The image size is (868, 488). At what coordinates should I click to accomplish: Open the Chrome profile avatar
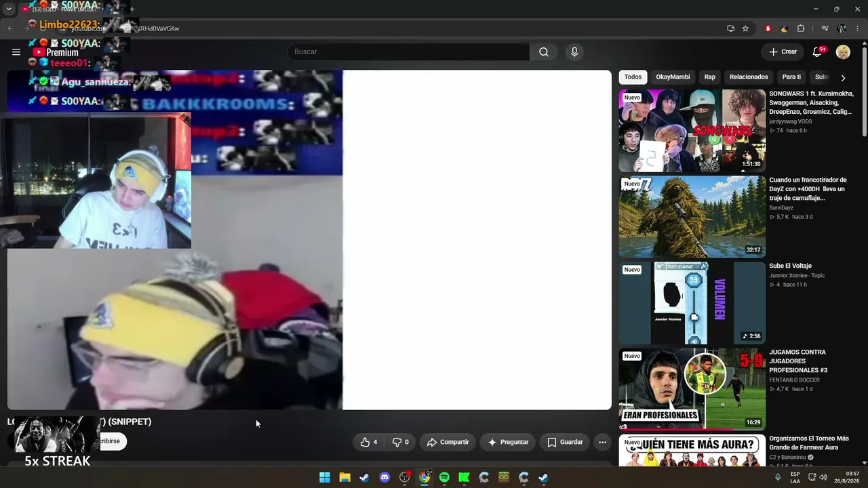coord(842,28)
